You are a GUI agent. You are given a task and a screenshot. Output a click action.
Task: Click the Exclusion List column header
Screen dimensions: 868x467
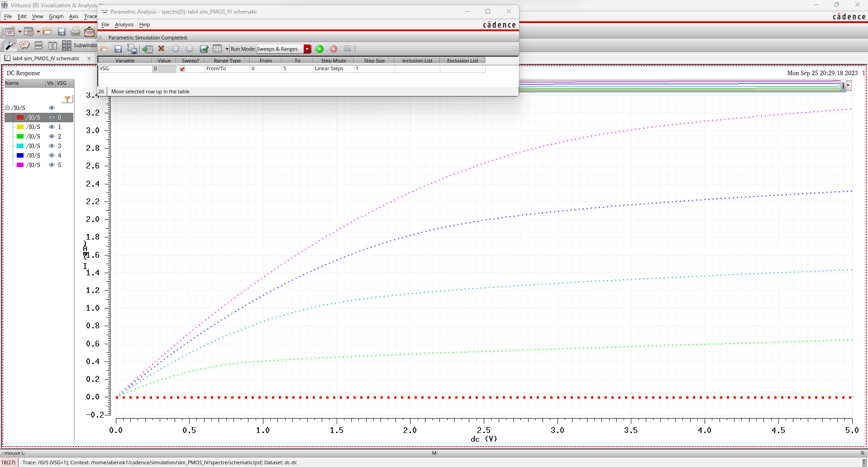(x=463, y=61)
